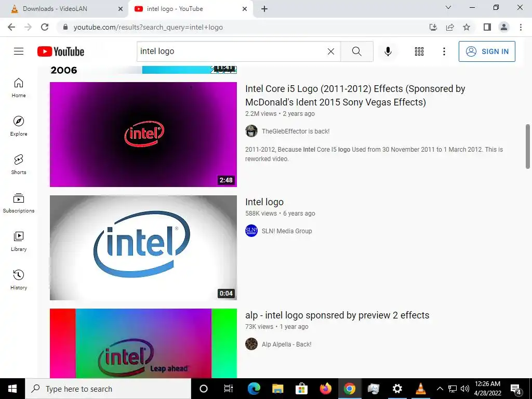
Task: Click the '2.2M views' text
Action: click(261, 114)
